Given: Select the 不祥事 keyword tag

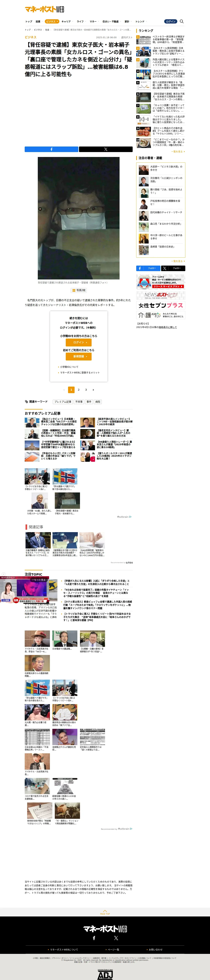Looking at the screenshot, I should (79, 402).
